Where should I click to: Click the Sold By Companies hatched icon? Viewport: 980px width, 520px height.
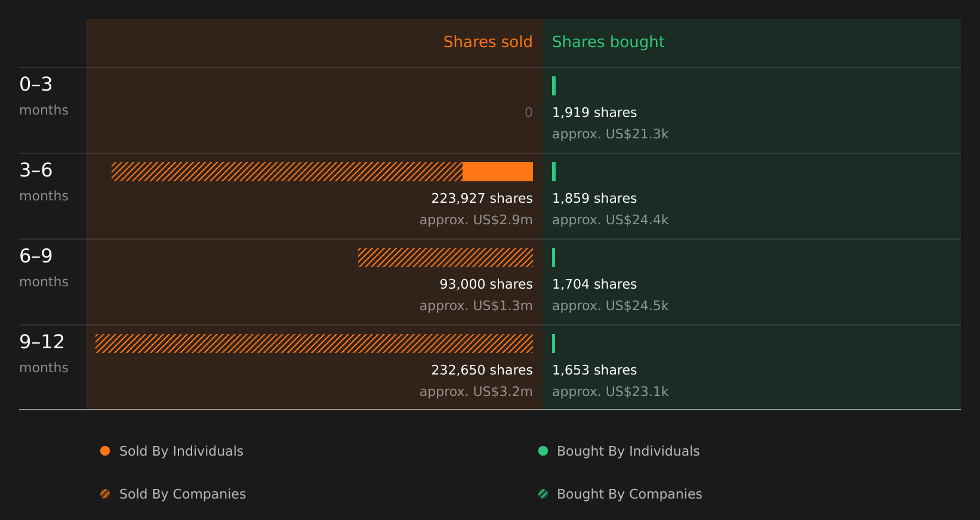(x=105, y=494)
